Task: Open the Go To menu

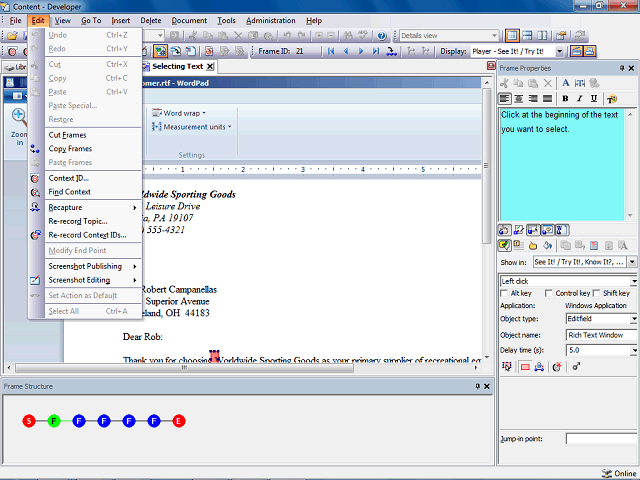Action: [x=91, y=20]
